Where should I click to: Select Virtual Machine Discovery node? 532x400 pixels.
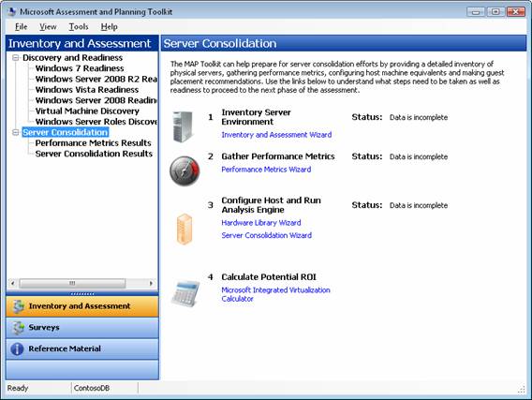pos(87,111)
